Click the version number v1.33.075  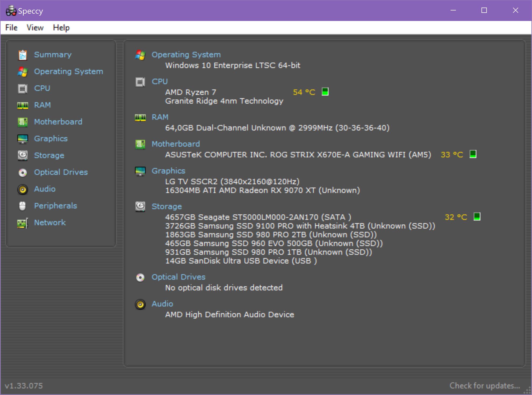tap(24, 386)
